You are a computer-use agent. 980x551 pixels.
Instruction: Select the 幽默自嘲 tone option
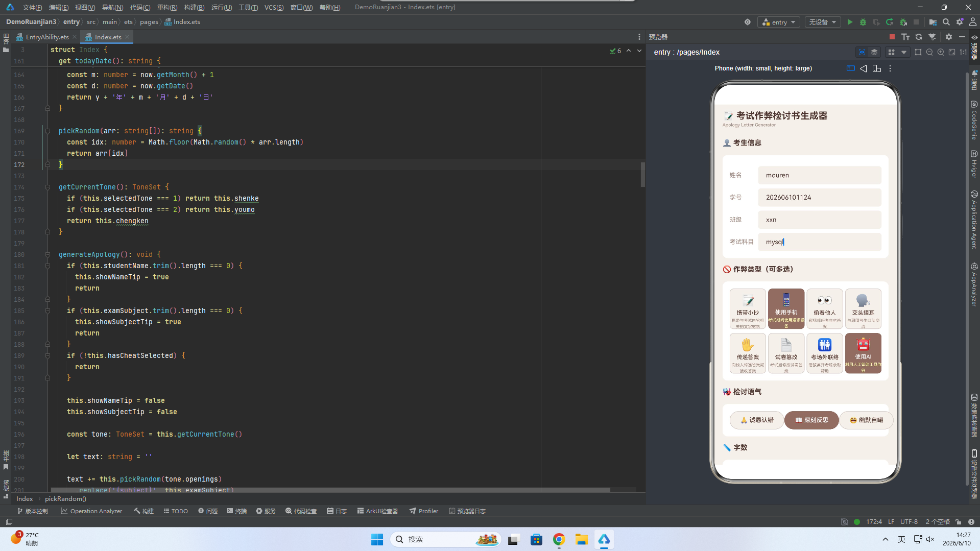click(866, 420)
